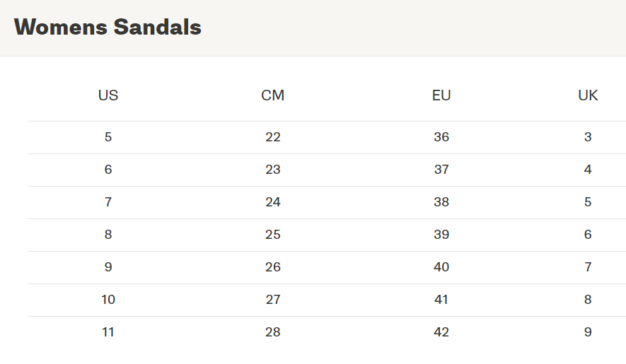Click the Womens Sandals heading
Image resolution: width=626 pixels, height=364 pixels.
coord(108,28)
